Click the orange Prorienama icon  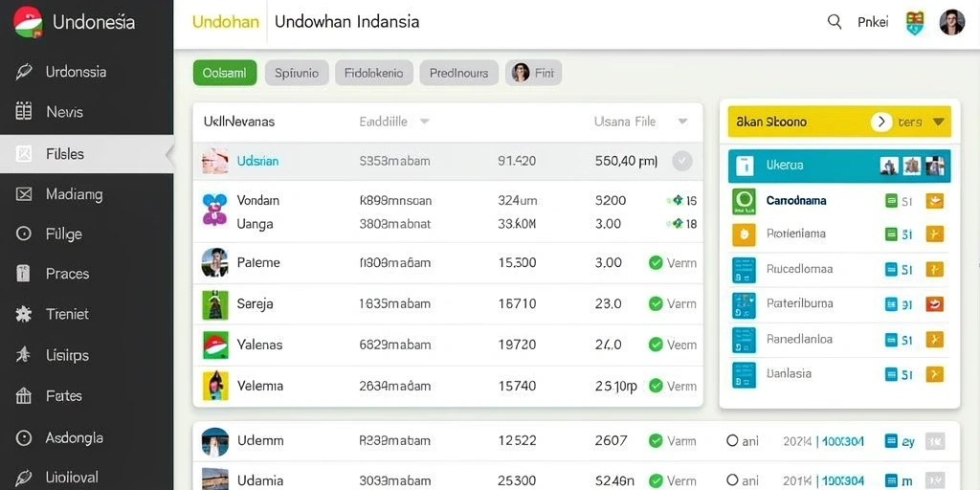[744, 234]
